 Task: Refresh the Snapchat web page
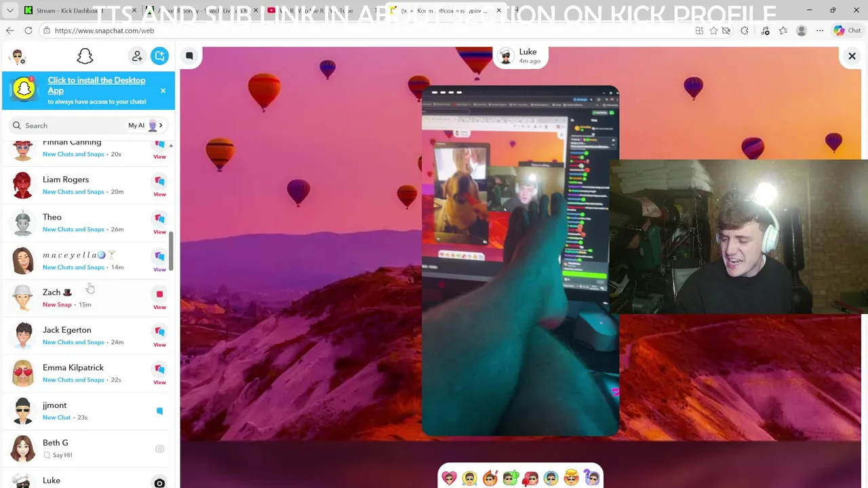click(28, 30)
